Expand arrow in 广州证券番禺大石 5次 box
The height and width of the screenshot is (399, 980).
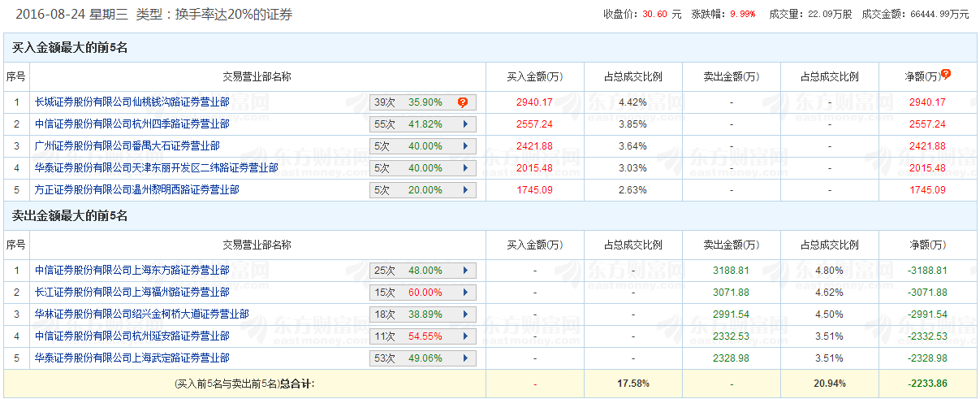[465, 146]
